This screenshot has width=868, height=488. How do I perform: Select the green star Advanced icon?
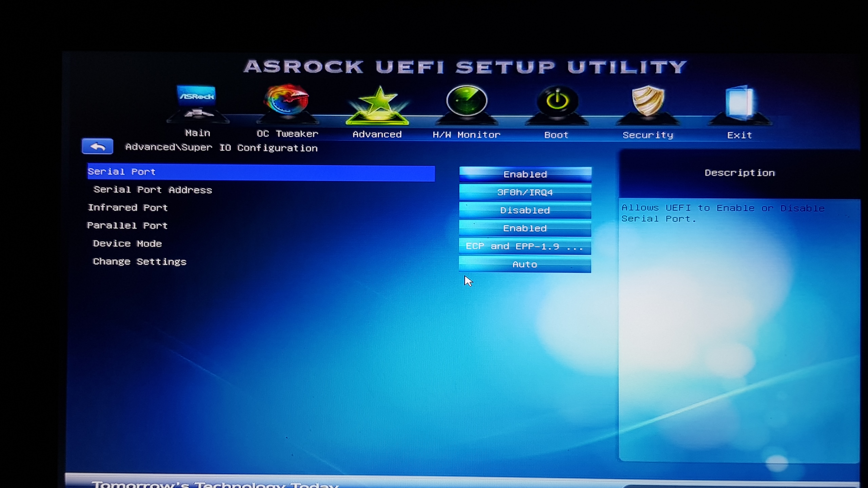click(x=377, y=105)
